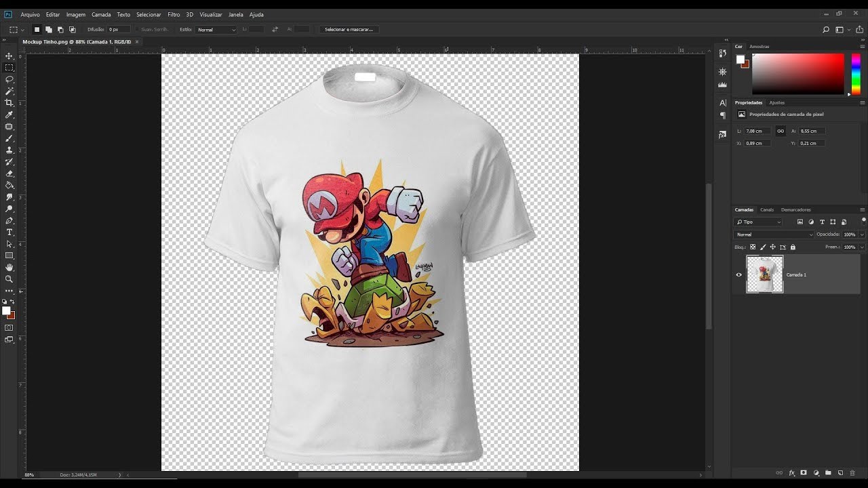Select the Zoom tool

click(9, 279)
